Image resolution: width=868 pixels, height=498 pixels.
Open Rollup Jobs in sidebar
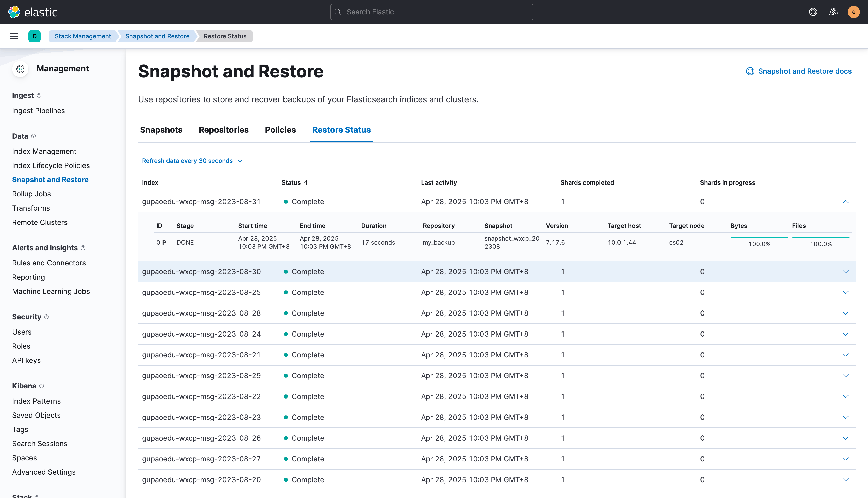click(31, 194)
